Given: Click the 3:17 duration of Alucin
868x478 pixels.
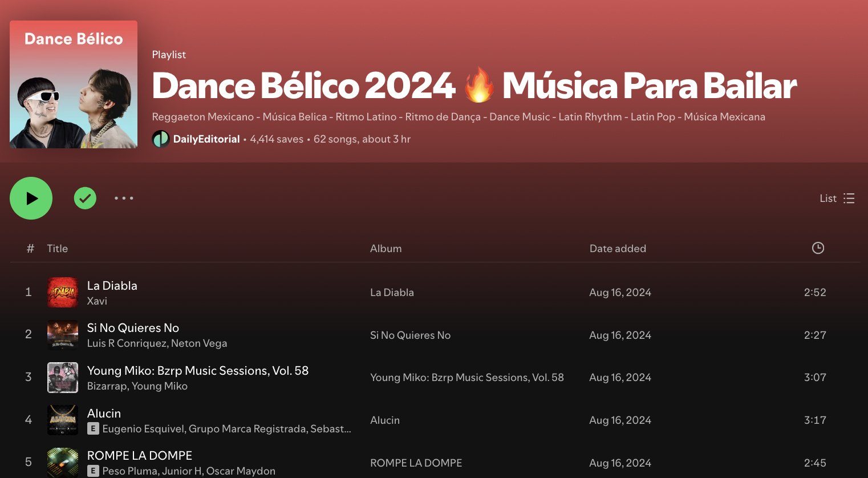Looking at the screenshot, I should pos(815,420).
